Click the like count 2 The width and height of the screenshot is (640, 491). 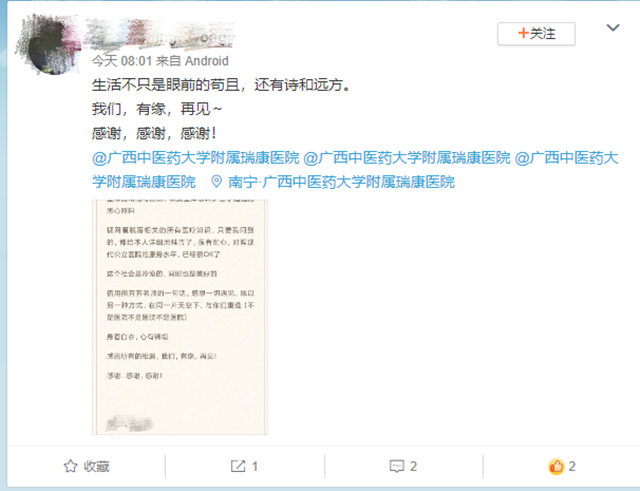(572, 466)
